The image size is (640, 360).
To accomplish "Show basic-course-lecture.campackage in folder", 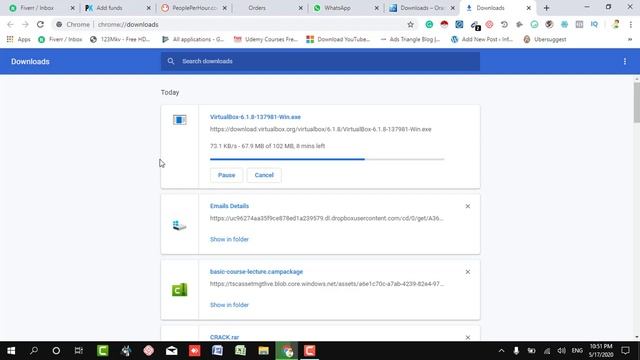I will point(229,305).
